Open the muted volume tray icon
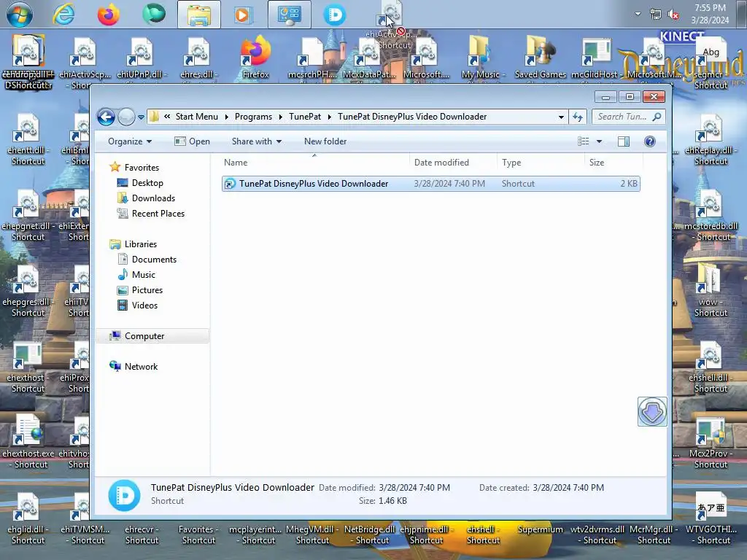747x560 pixels. pos(673,15)
